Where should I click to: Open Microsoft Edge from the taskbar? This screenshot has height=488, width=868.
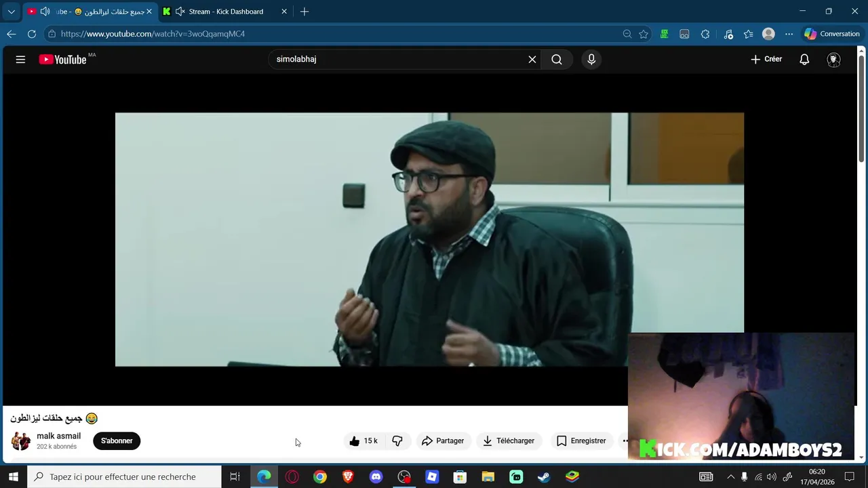tap(264, 477)
